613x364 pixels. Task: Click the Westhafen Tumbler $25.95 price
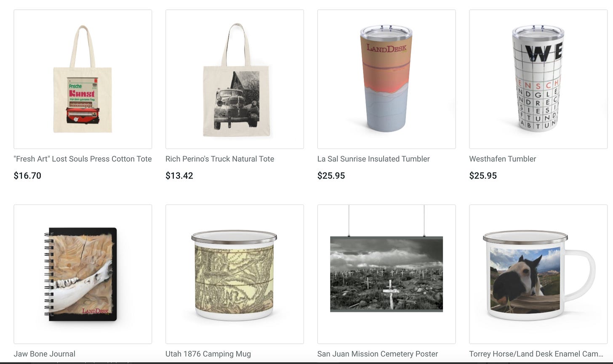pyautogui.click(x=483, y=176)
